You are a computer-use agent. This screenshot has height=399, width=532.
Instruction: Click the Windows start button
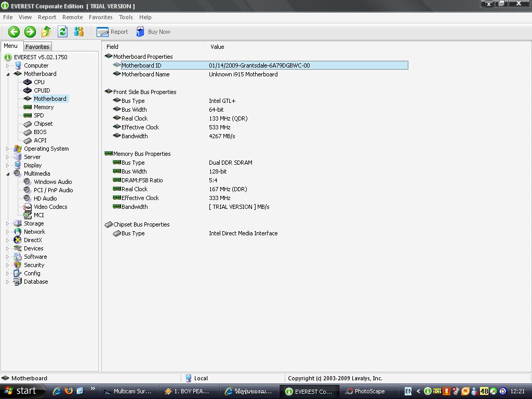coord(22,391)
